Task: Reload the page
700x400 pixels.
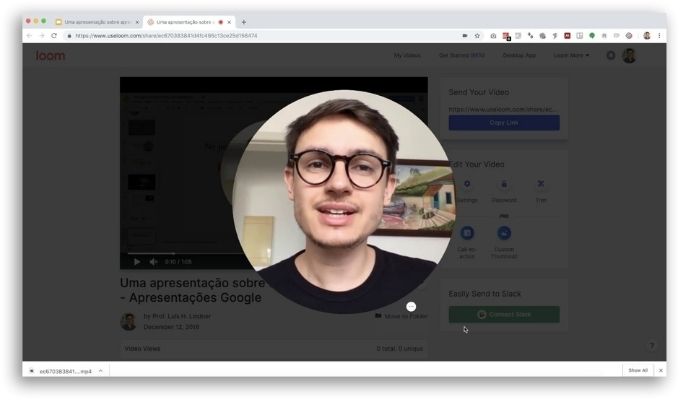Action: (54, 36)
